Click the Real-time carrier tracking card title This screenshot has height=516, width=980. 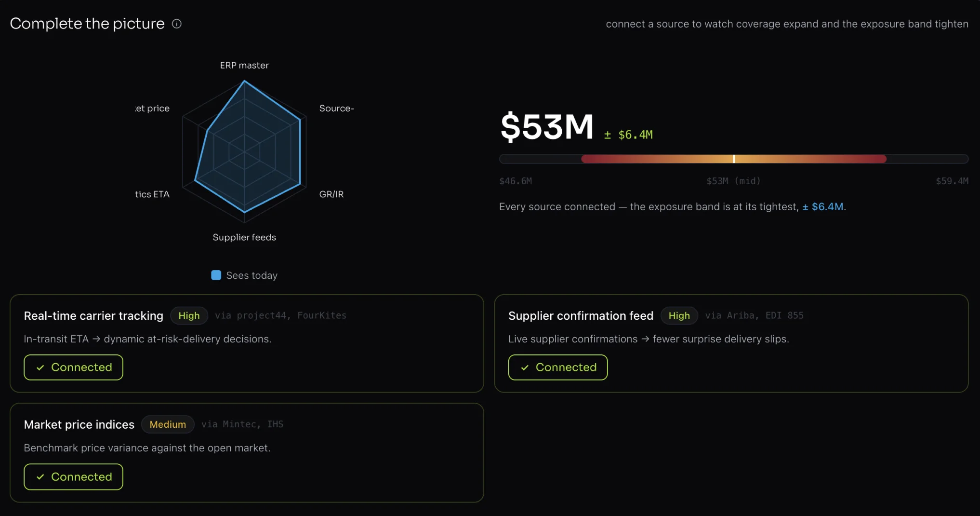(93, 316)
